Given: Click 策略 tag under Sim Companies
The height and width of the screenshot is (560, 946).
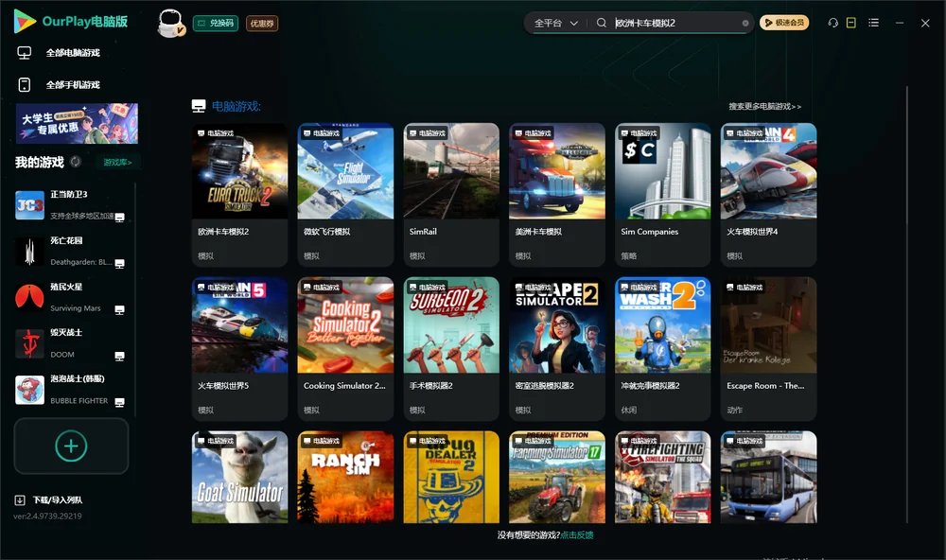Looking at the screenshot, I should pyautogui.click(x=629, y=255).
